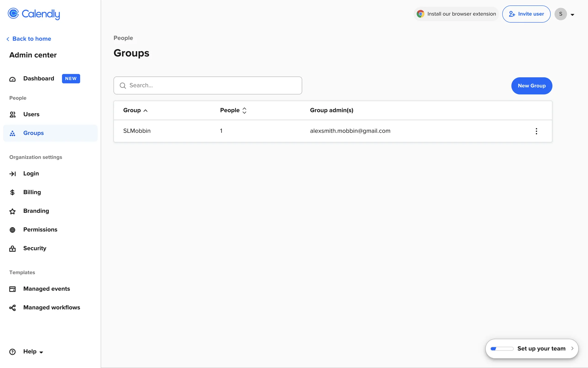Open Managed workflows icon

click(x=13, y=308)
